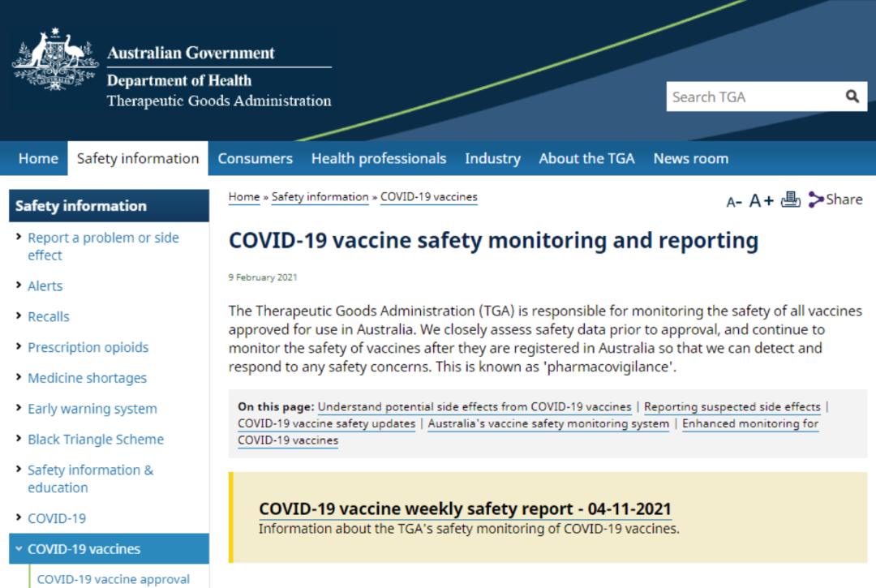Open the Home navigation tab
The width and height of the screenshot is (876, 588).
point(38,159)
